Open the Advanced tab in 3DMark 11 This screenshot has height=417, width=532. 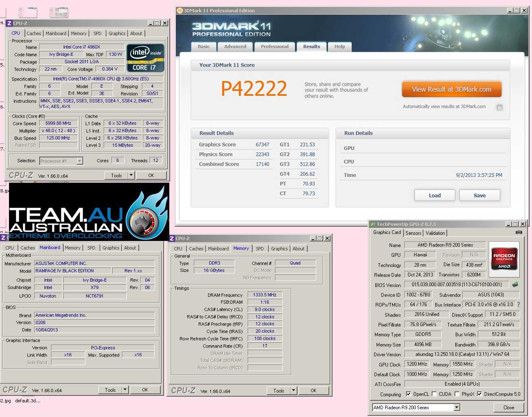pyautogui.click(x=235, y=46)
